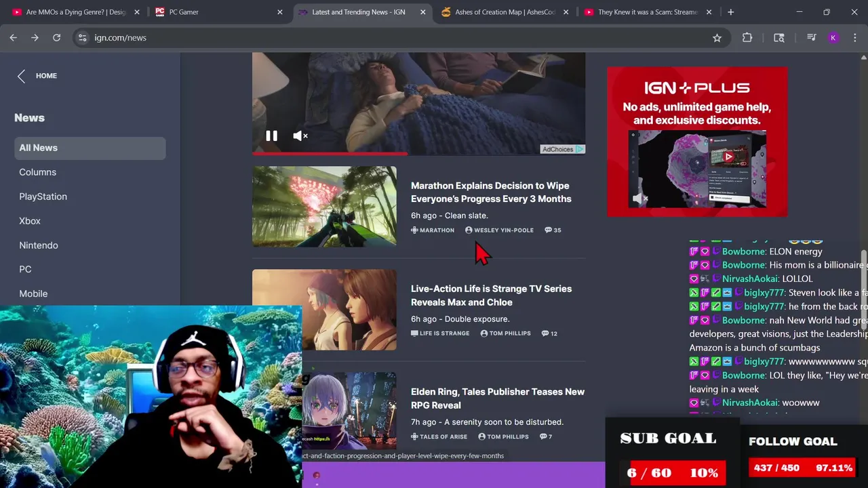
Task: Click author Wesley Yin-Poole link
Action: [x=499, y=230]
